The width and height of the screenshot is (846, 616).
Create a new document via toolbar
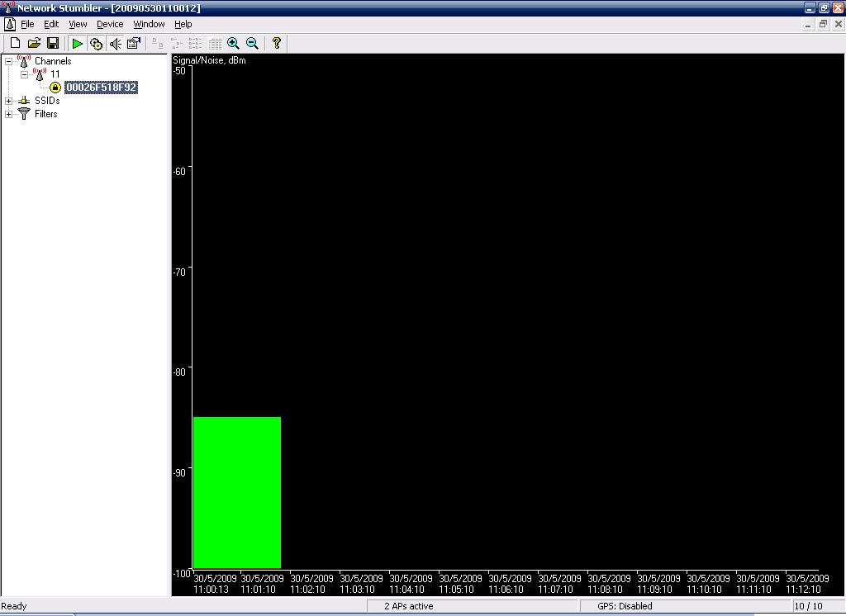tap(15, 43)
